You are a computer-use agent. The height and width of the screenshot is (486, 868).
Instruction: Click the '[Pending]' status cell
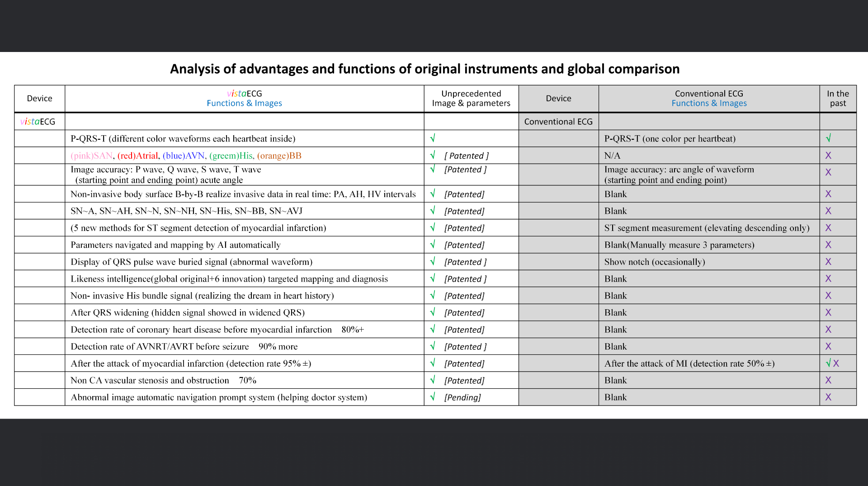pos(462,398)
